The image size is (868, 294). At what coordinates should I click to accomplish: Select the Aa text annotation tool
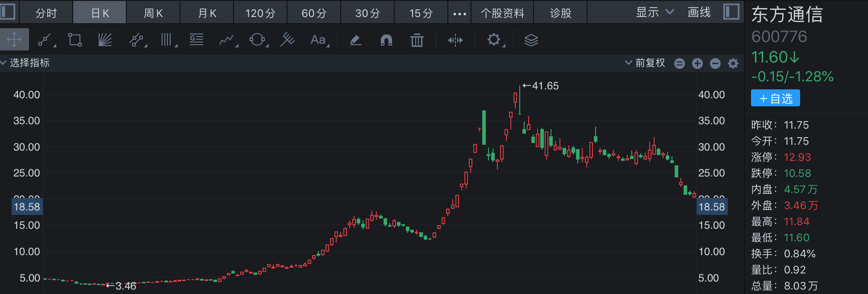pos(318,40)
